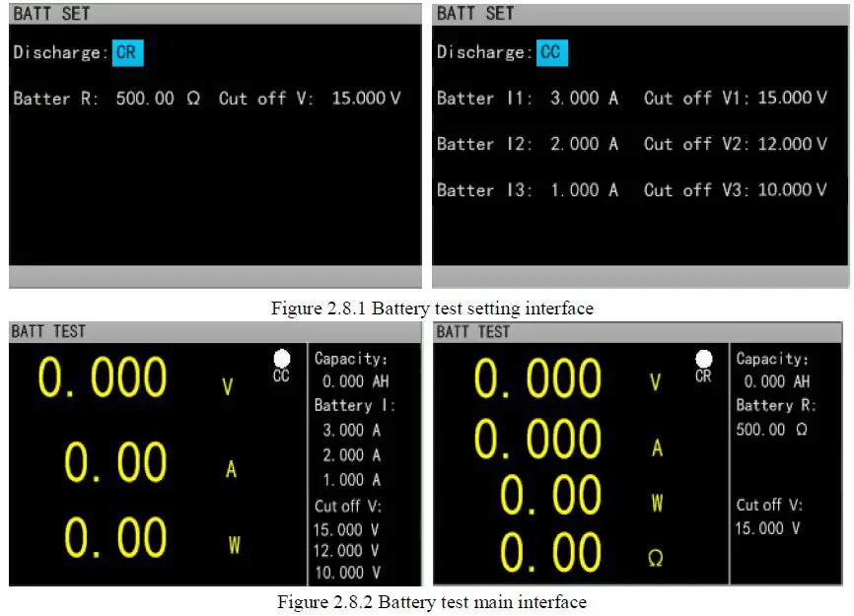Select the highlighted CC discharge mode field
The width and height of the screenshot is (854, 616).
point(552,53)
